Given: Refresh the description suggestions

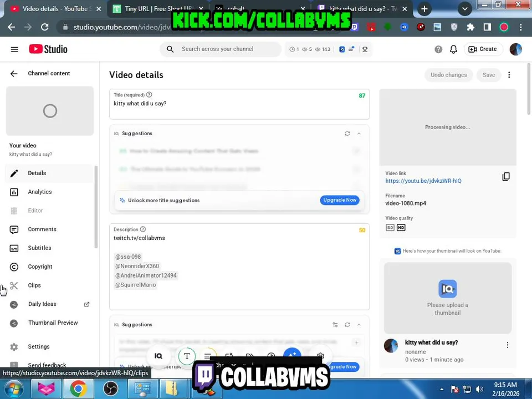Looking at the screenshot, I should (x=347, y=325).
